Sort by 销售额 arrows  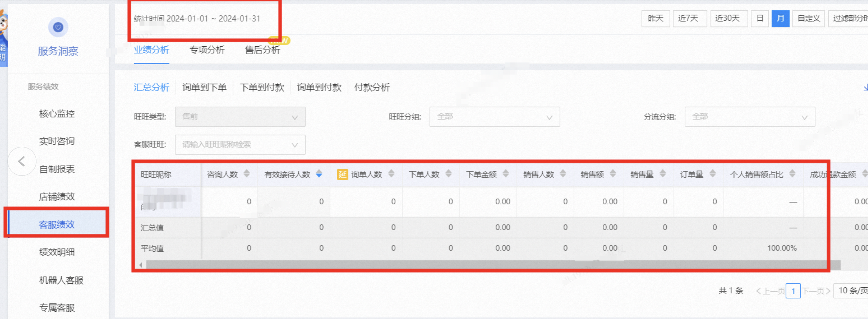tap(613, 174)
